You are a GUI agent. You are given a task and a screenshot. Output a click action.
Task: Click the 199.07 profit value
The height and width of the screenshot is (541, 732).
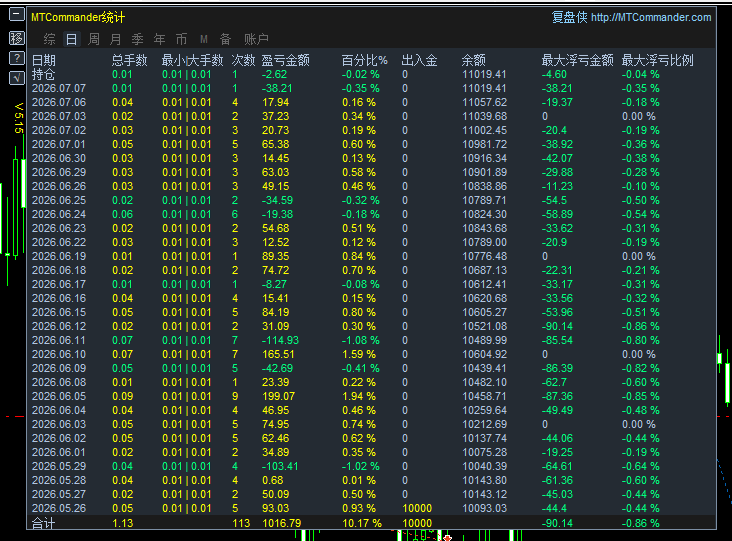tap(278, 396)
